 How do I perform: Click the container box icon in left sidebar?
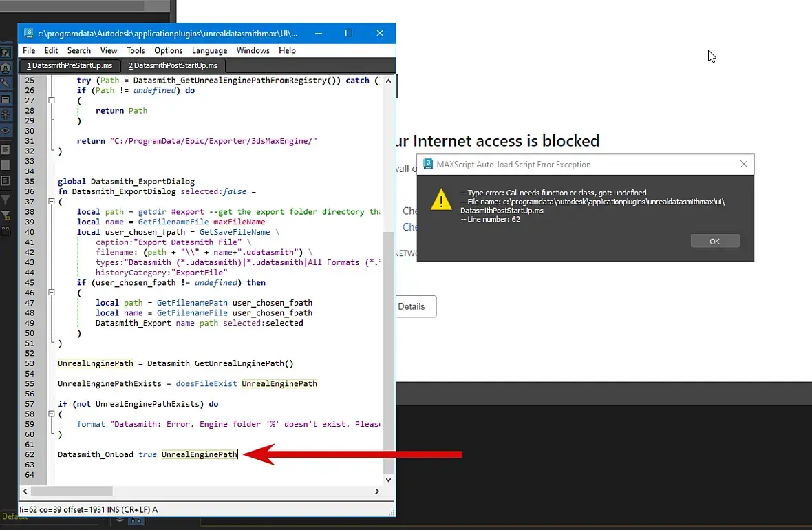6,99
